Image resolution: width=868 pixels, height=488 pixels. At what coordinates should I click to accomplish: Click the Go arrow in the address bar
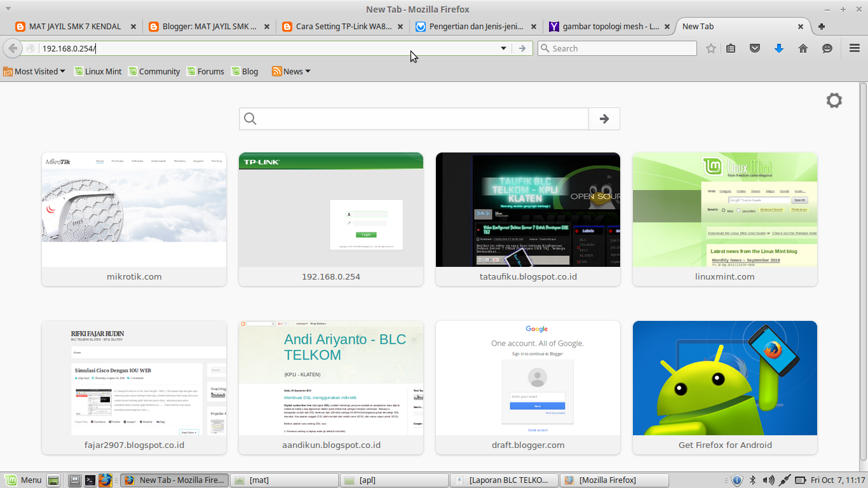click(x=522, y=48)
